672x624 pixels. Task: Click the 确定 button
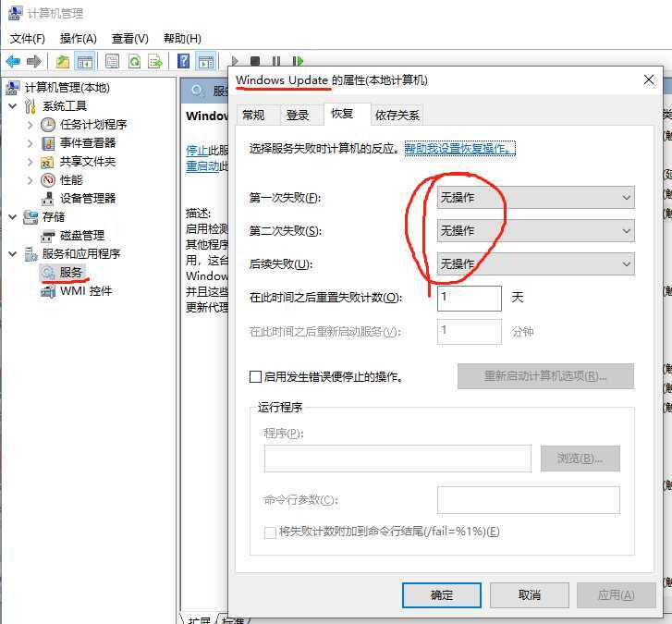pyautogui.click(x=442, y=594)
